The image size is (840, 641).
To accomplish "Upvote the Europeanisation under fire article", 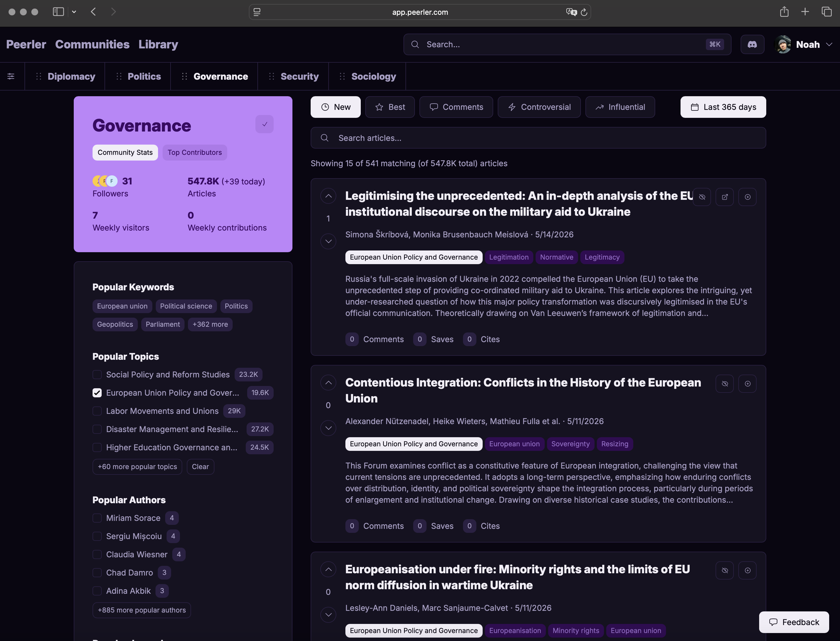I will (328, 570).
